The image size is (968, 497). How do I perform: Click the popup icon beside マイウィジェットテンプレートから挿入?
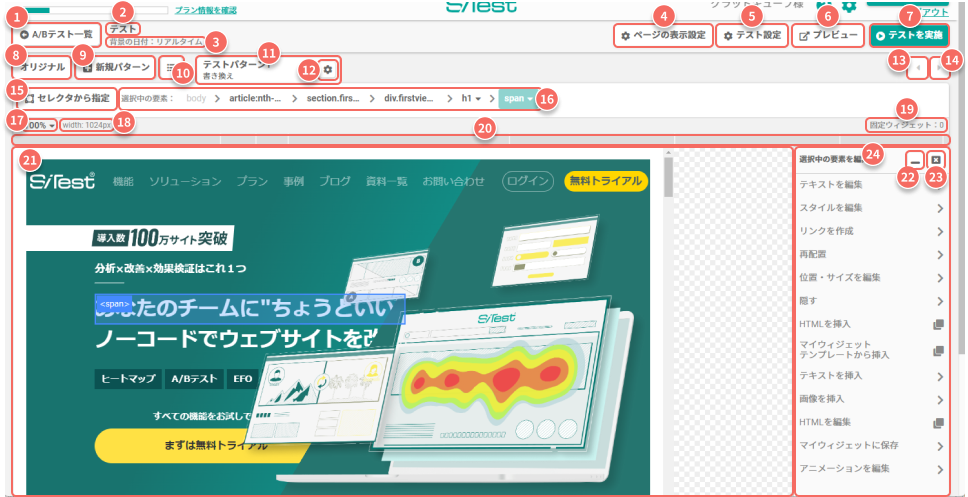tap(938, 350)
